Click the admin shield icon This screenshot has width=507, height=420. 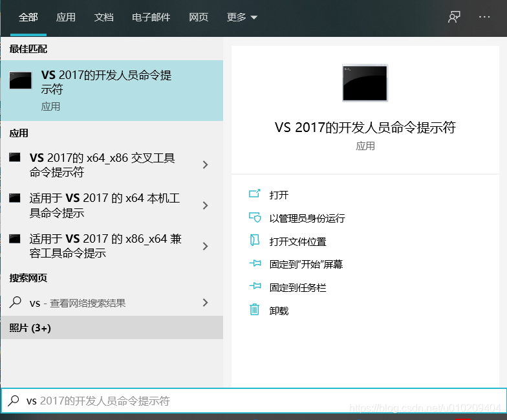255,217
